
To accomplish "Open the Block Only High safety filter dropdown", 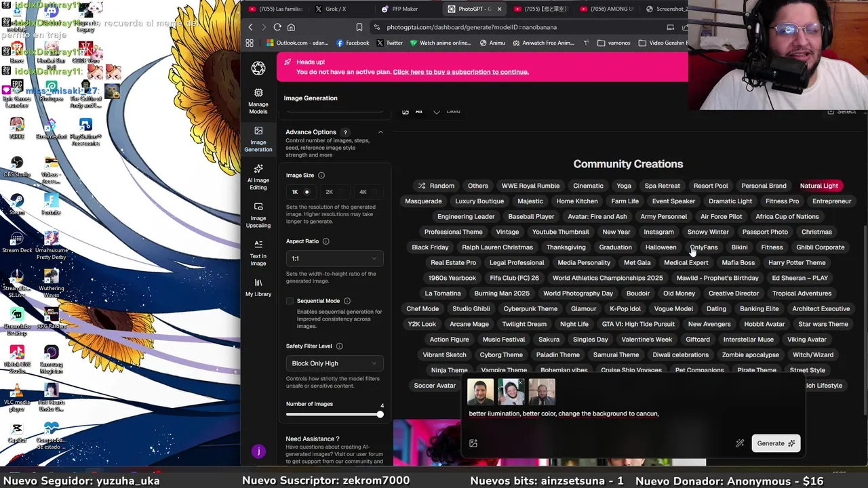I will [334, 363].
